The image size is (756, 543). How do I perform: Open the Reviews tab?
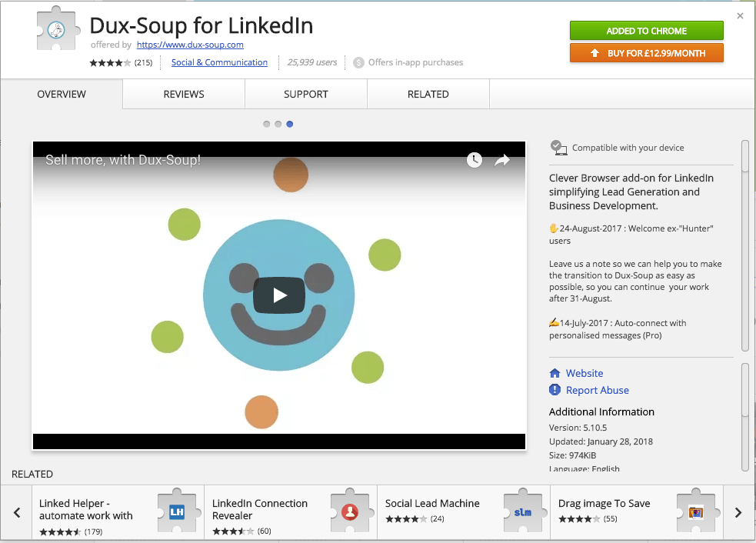tap(184, 94)
